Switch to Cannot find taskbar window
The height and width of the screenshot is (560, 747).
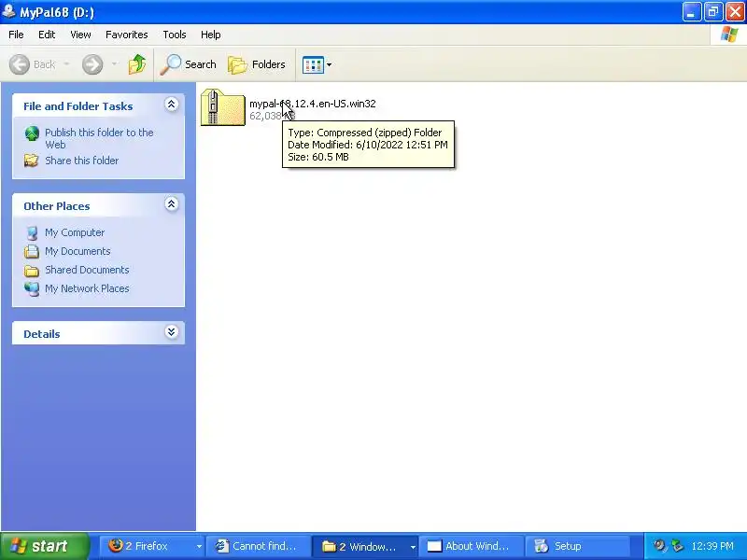point(260,546)
